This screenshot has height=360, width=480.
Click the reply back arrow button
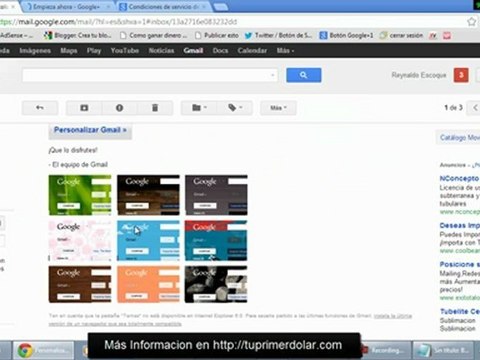[40, 108]
